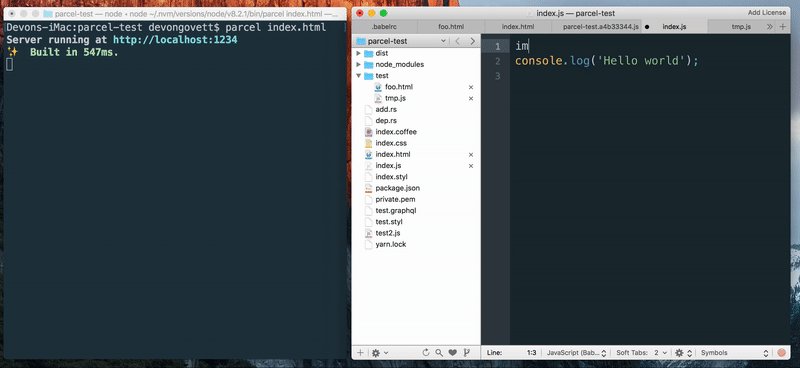Select test2.js in the file browser
Viewport: 800px width, 368px height.
(388, 233)
